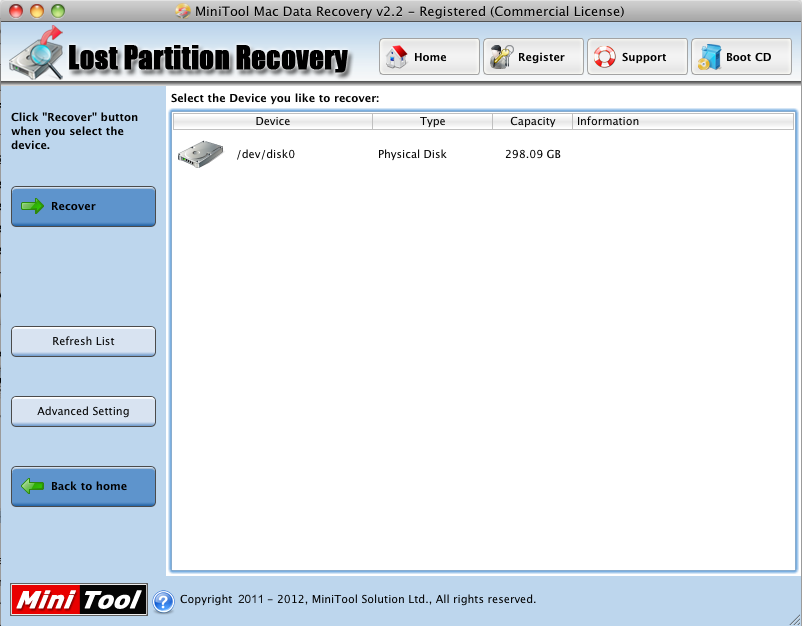Click the Lost Partition Recovery magnifier drive icon
Image resolution: width=802 pixels, height=626 pixels.
(x=36, y=54)
